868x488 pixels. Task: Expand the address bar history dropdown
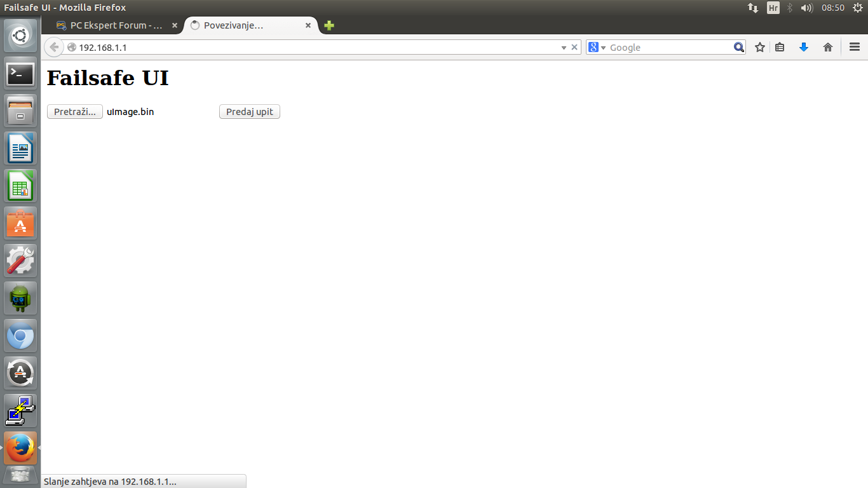564,48
